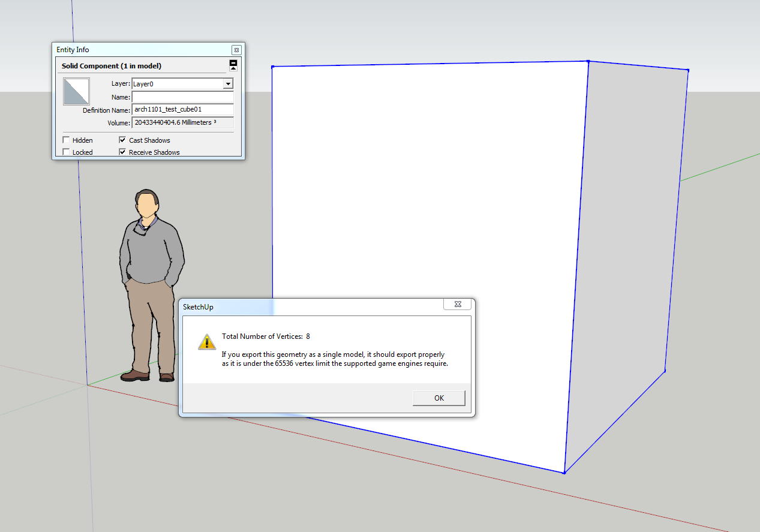
Task: Uncheck the Cast Shadows checkbox
Action: 122,140
